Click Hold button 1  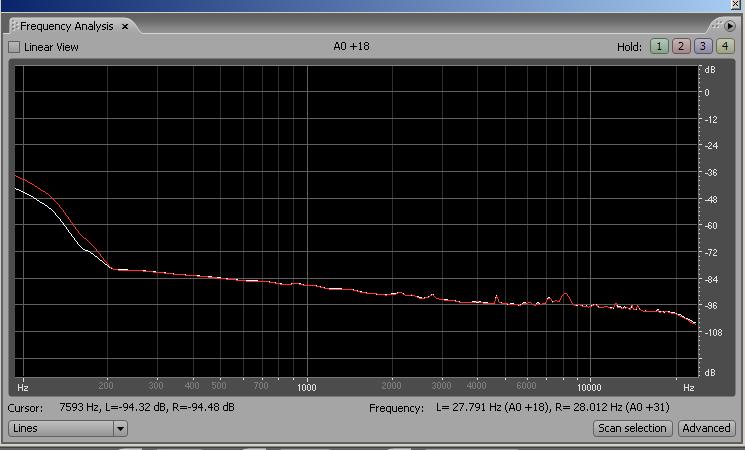(659, 46)
